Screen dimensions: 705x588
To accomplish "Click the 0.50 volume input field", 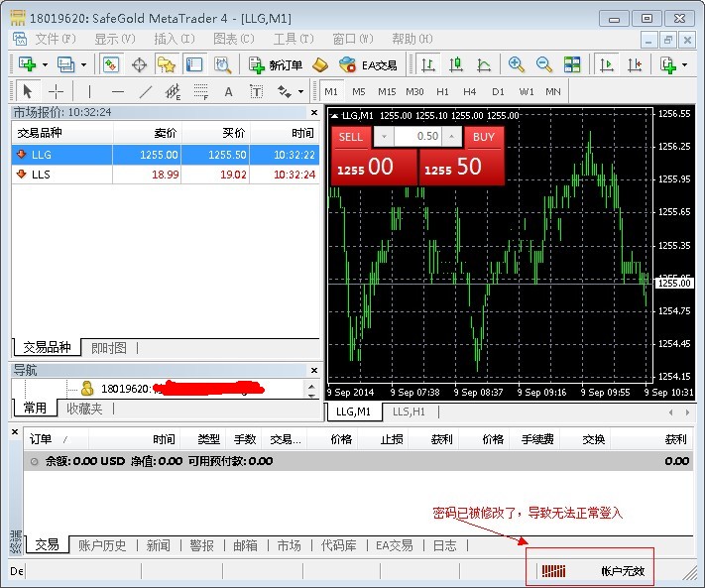I will coord(417,136).
